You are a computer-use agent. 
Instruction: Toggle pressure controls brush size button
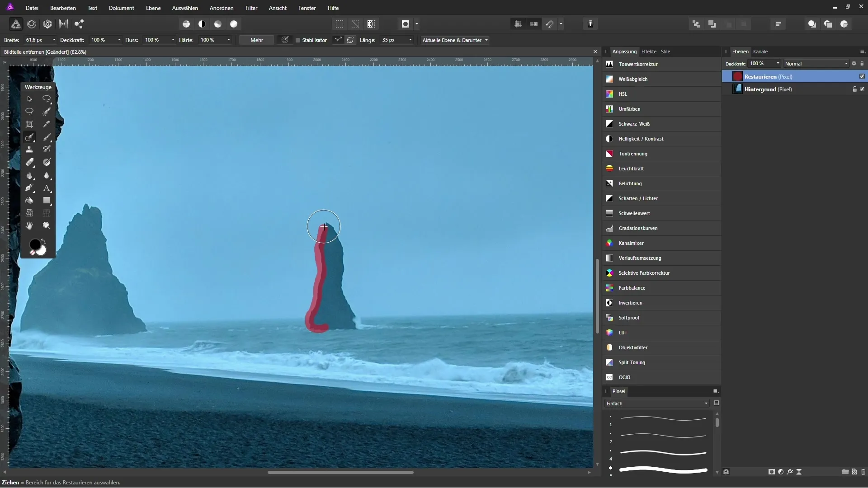[x=285, y=40]
